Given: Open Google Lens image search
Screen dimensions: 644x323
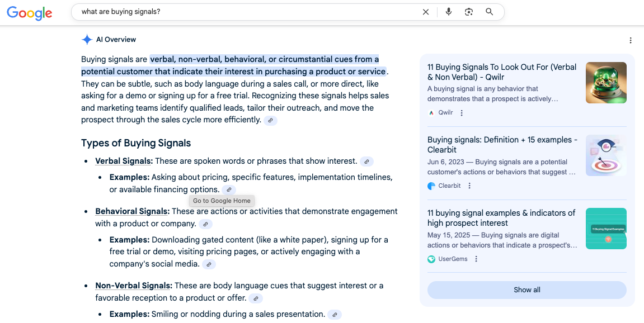Looking at the screenshot, I should pyautogui.click(x=469, y=12).
